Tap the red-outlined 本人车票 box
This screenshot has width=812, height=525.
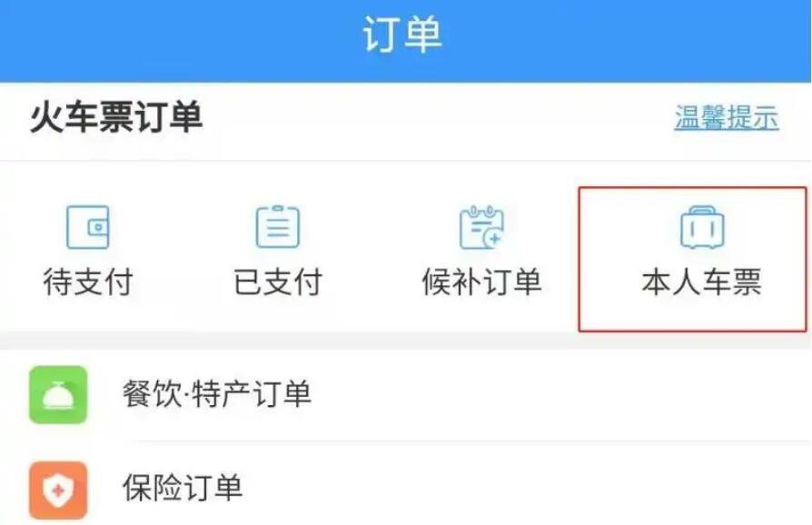(693, 259)
